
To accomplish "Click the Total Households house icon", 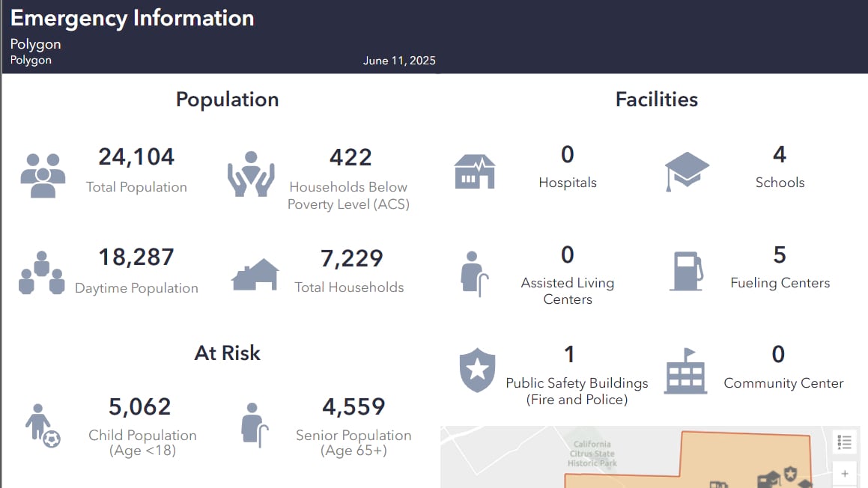I will pyautogui.click(x=255, y=273).
